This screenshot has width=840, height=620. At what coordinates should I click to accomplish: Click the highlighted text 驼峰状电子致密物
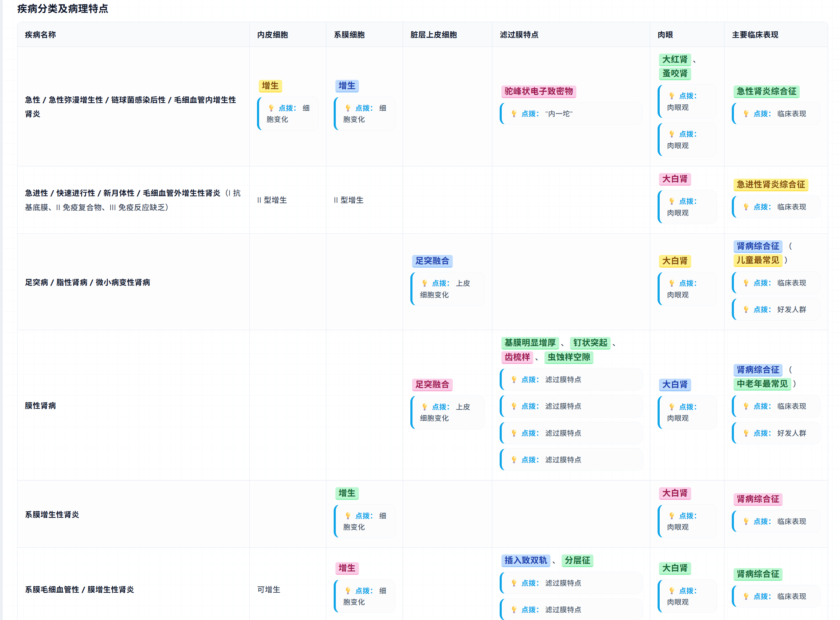point(539,91)
